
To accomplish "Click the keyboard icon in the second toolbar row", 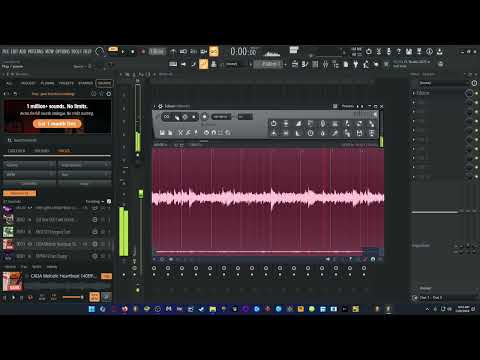I will (173, 64).
